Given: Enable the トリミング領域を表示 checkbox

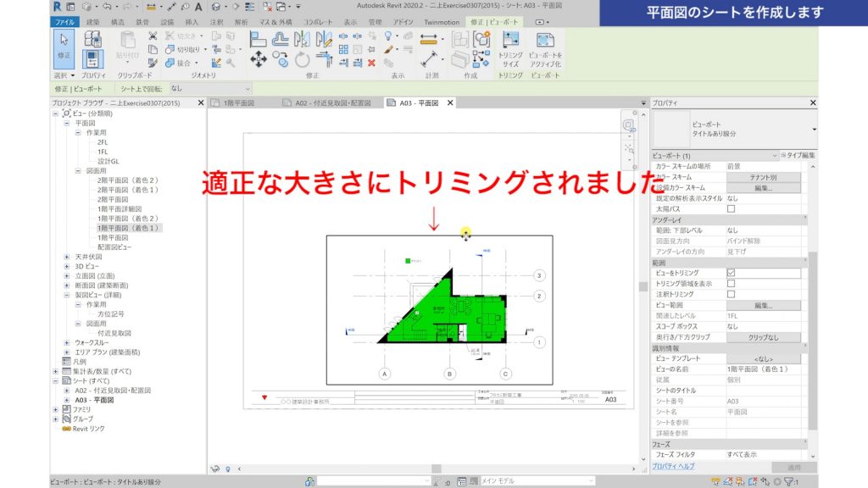Looking at the screenshot, I should (731, 286).
